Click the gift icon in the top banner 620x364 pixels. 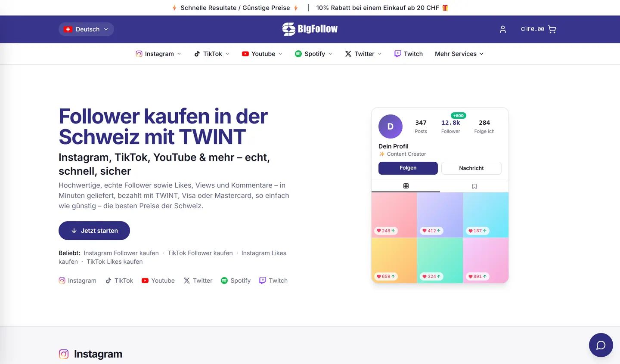pyautogui.click(x=445, y=8)
